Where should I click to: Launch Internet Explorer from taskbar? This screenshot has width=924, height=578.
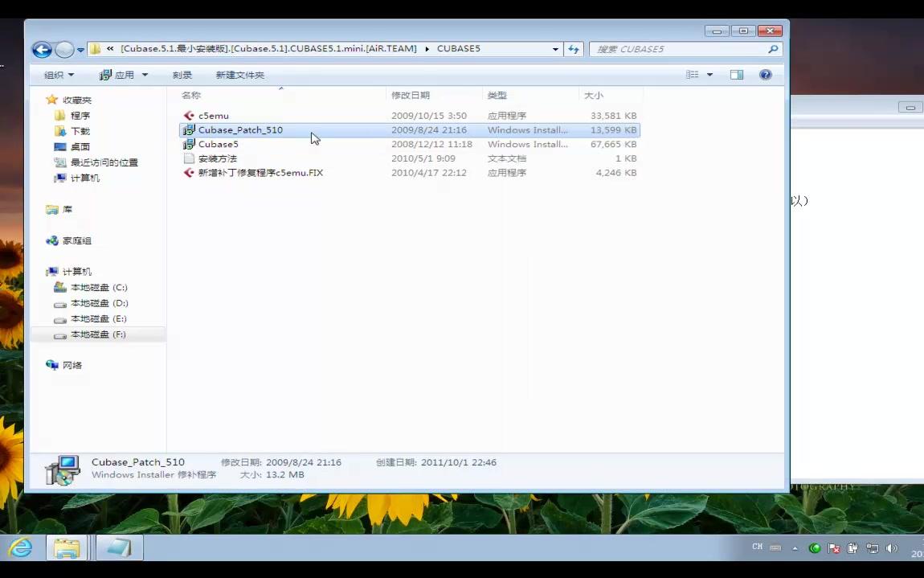click(x=20, y=548)
